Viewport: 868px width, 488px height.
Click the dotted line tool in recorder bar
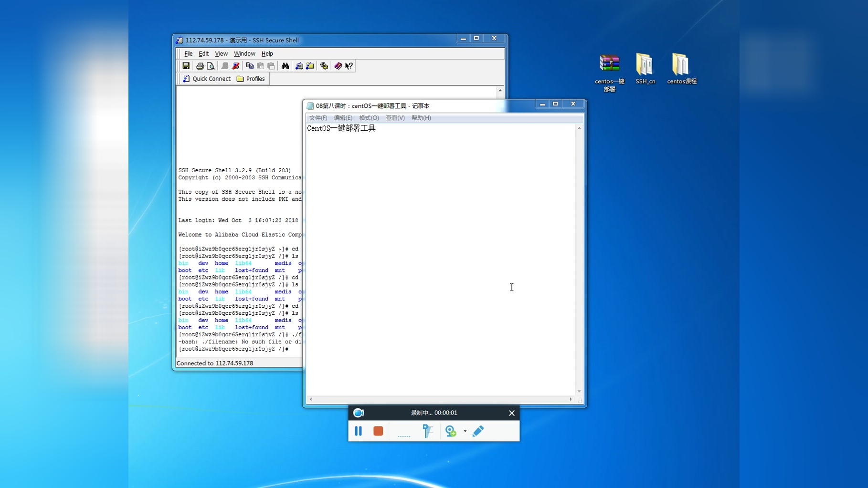coord(404,436)
